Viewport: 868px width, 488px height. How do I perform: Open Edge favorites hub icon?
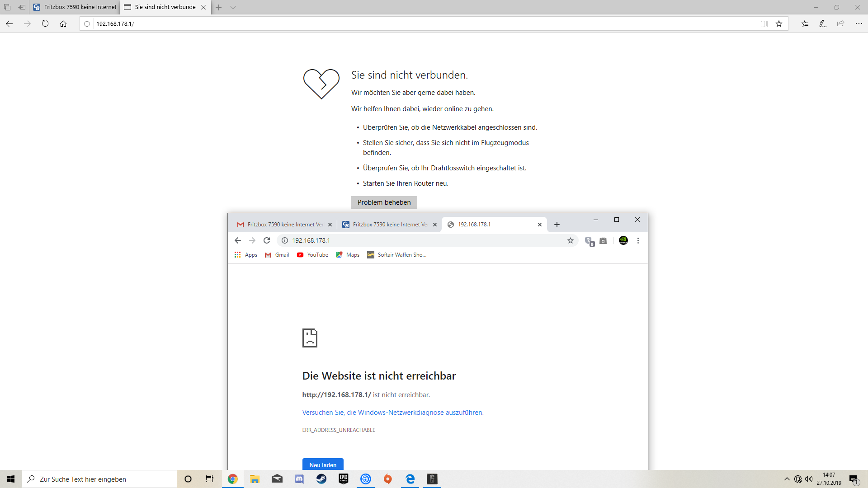tap(805, 23)
